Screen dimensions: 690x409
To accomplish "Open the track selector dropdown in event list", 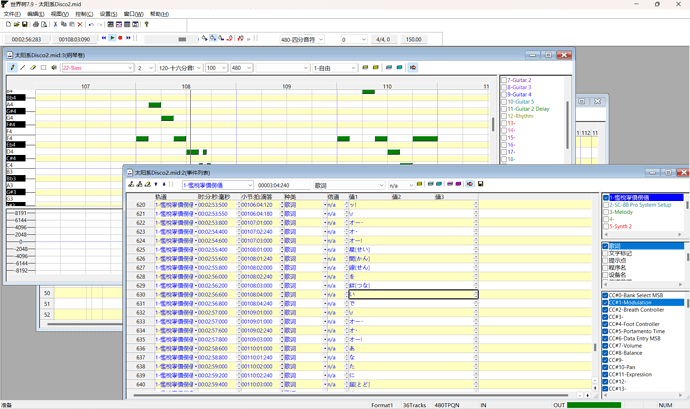I will click(x=250, y=185).
